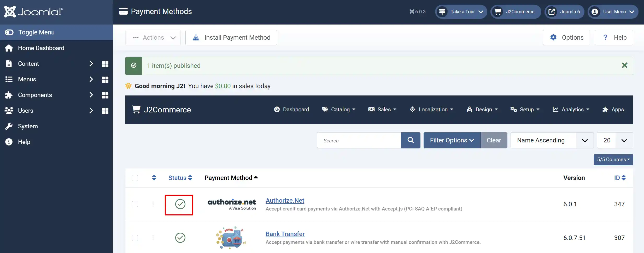Open the Components dashboard grid icon
This screenshot has width=644, height=253.
pyautogui.click(x=105, y=95)
